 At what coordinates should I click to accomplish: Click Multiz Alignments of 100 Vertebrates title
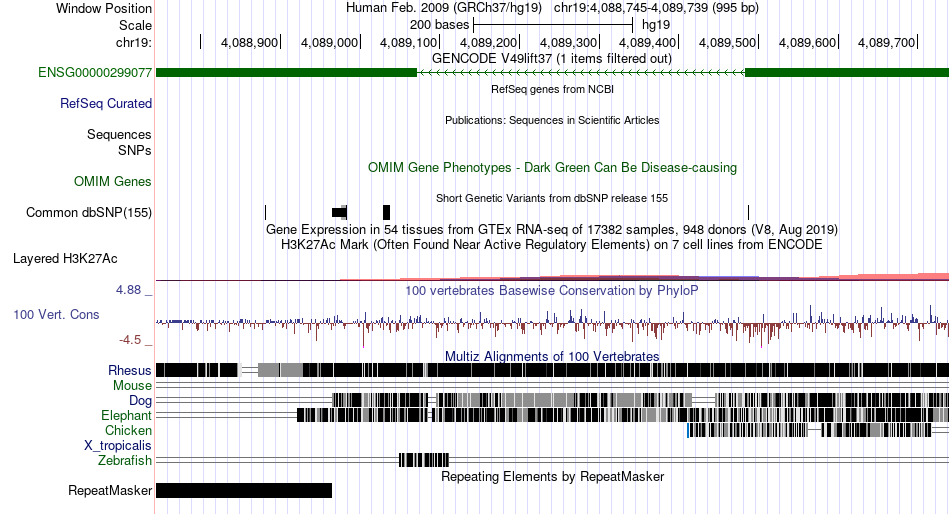[x=552, y=356]
